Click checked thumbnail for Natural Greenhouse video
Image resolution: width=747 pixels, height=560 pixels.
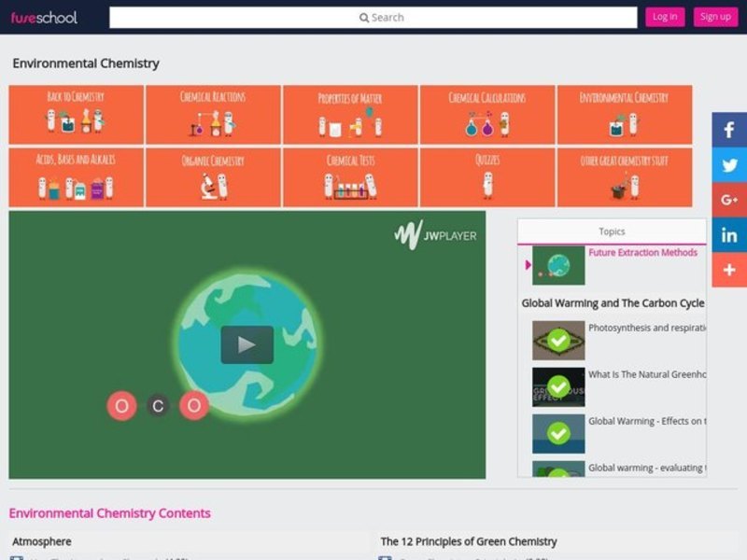point(558,386)
